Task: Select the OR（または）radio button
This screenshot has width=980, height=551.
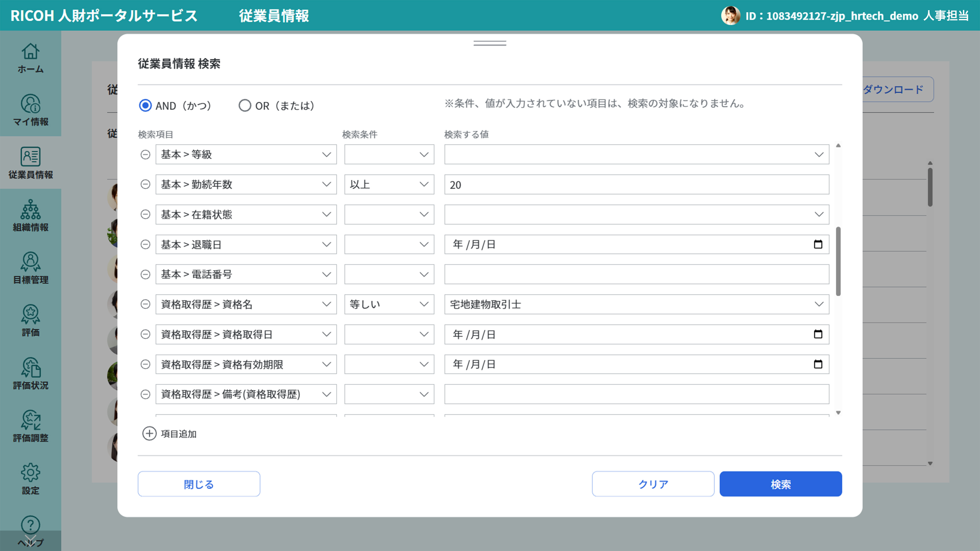Action: point(245,105)
